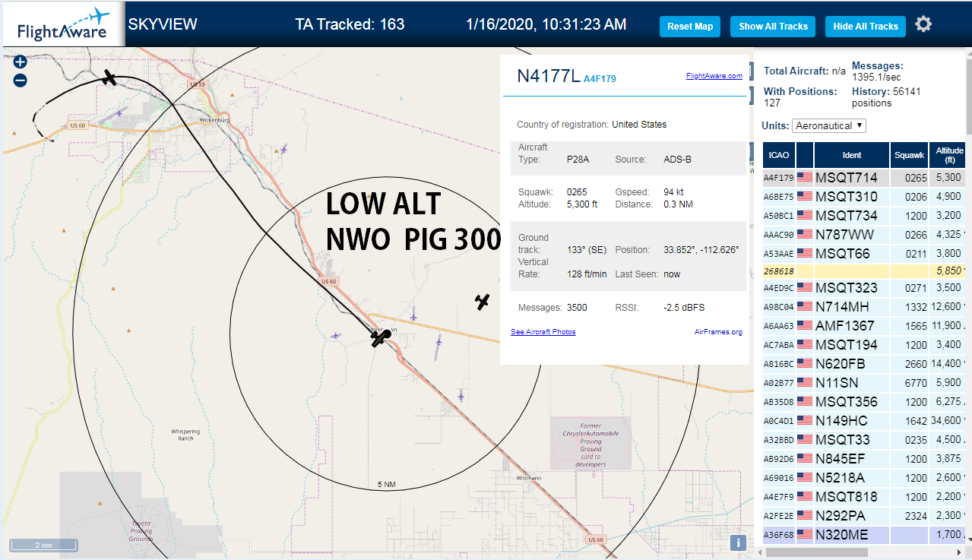
Task: Zoom out the map with minus icon
Action: 21,81
